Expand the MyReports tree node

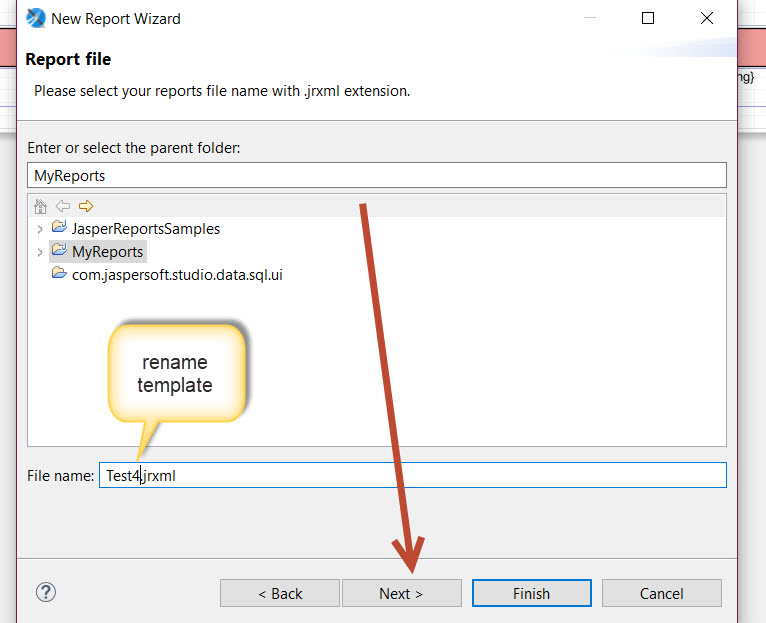pos(39,252)
